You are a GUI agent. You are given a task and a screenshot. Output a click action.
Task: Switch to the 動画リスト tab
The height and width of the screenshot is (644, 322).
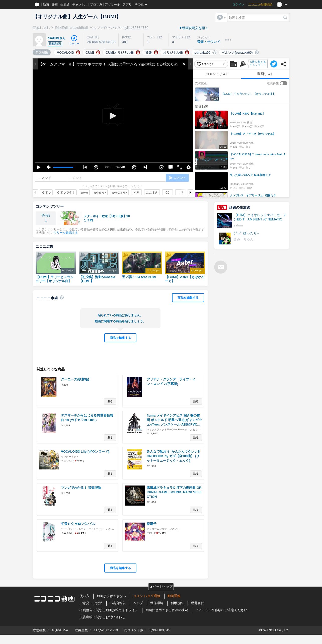click(x=265, y=74)
